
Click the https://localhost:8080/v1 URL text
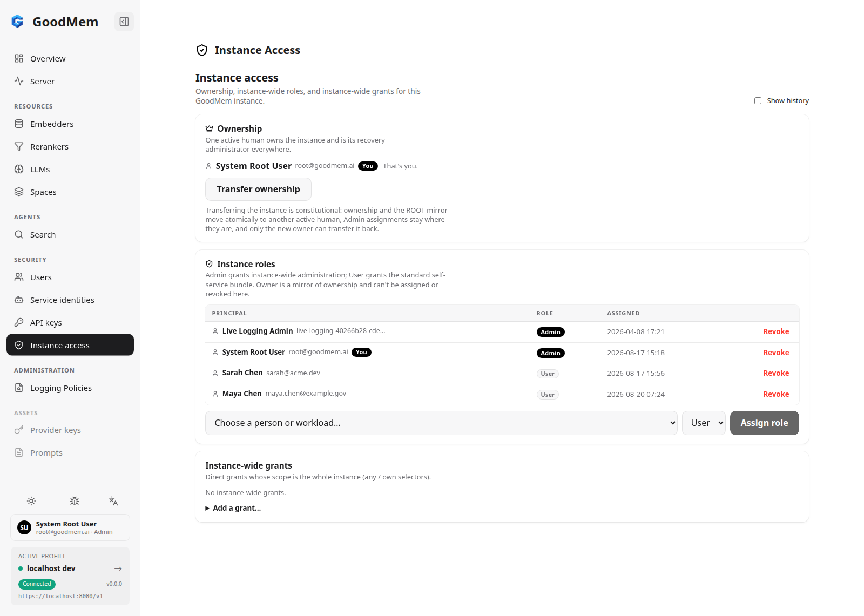tap(60, 596)
